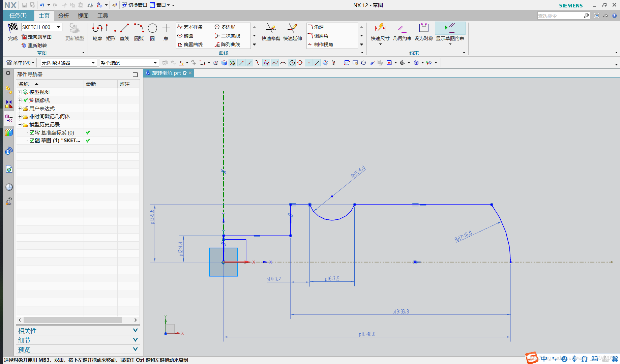Viewport: 620px width, 364px height.
Task: Switch to View (视图) ribbon tab
Action: pyautogui.click(x=83, y=16)
